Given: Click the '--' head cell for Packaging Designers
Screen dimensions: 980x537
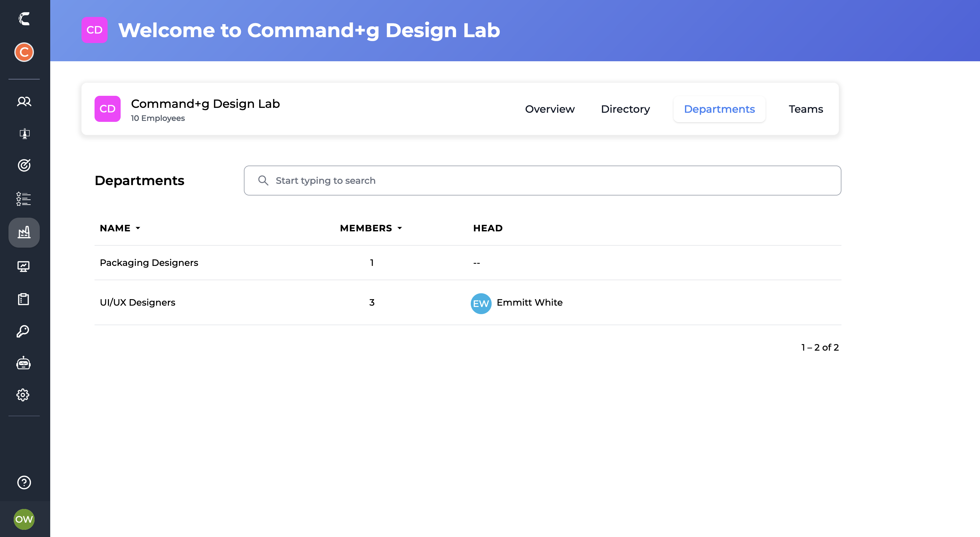Looking at the screenshot, I should [x=477, y=263].
